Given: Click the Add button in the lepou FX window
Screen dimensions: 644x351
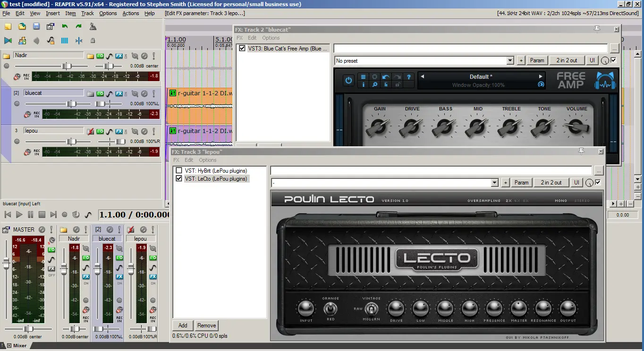Looking at the screenshot, I should [x=183, y=325].
